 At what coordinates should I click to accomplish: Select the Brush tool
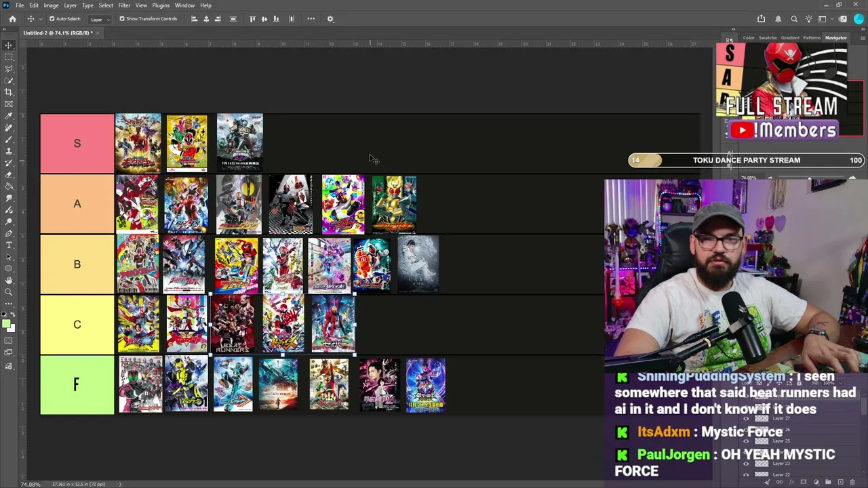tap(9, 139)
